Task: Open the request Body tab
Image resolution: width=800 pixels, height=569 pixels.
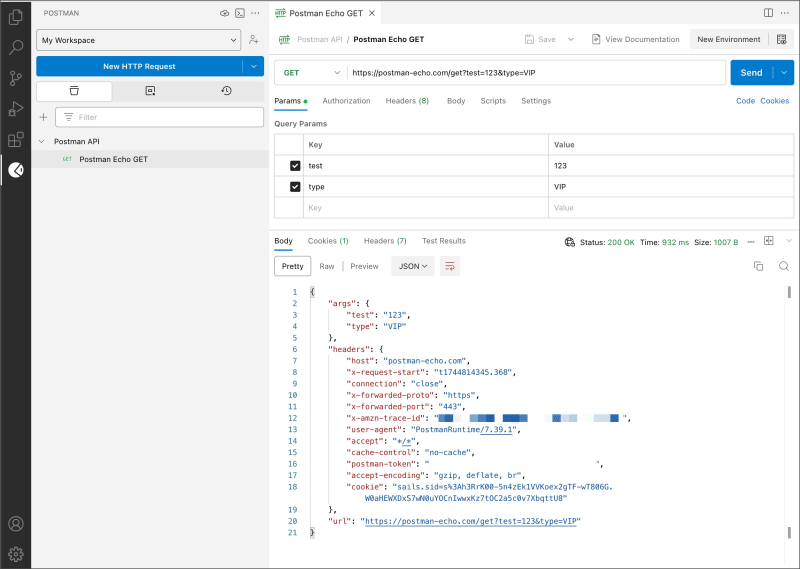Action: tap(456, 101)
